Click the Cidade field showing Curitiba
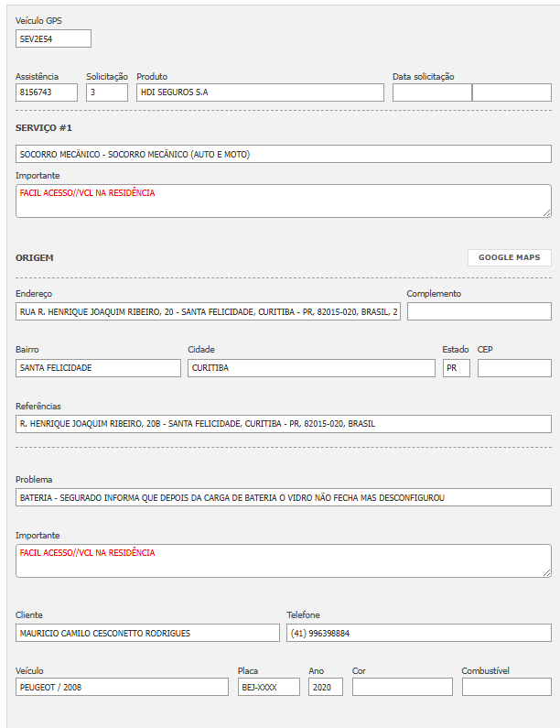The image size is (560, 728). tap(311, 367)
